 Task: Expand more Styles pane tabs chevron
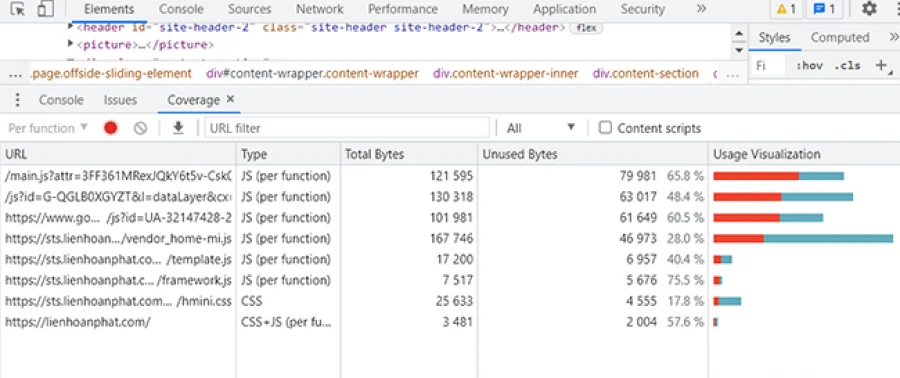tap(894, 37)
